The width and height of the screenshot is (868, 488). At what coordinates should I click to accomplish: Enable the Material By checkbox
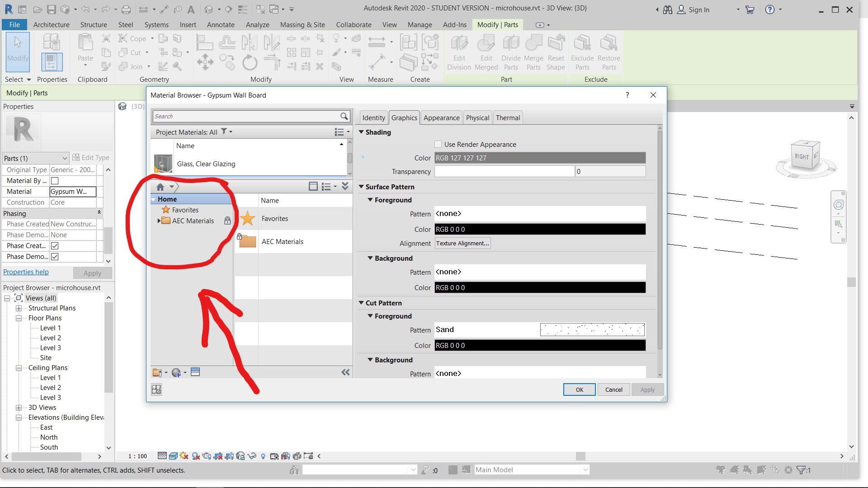point(54,181)
